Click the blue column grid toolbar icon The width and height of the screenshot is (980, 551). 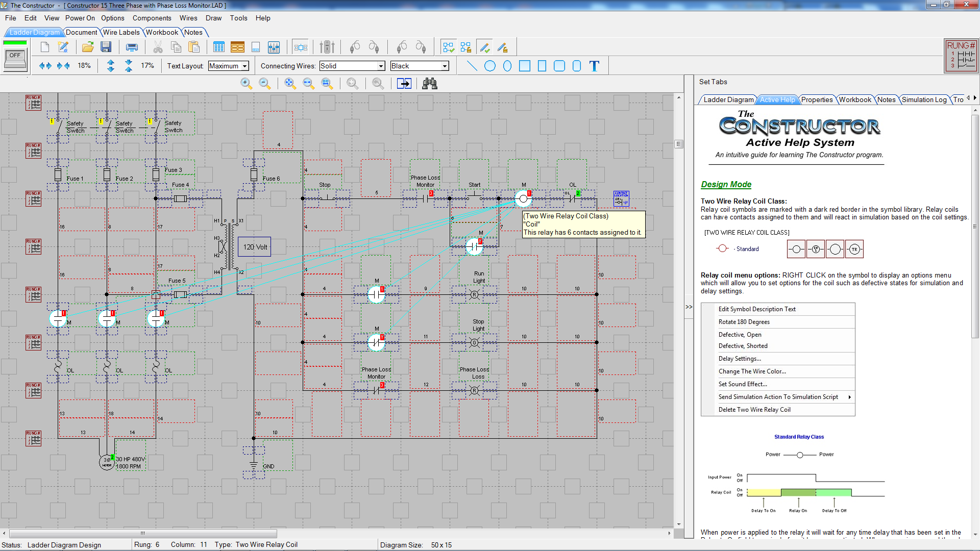[219, 47]
